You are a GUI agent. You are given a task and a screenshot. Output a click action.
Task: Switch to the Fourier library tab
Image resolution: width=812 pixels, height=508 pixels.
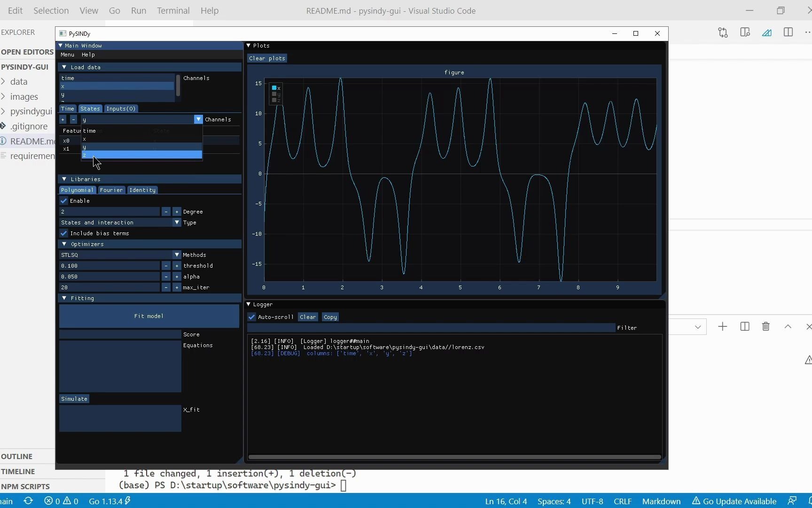(x=111, y=190)
